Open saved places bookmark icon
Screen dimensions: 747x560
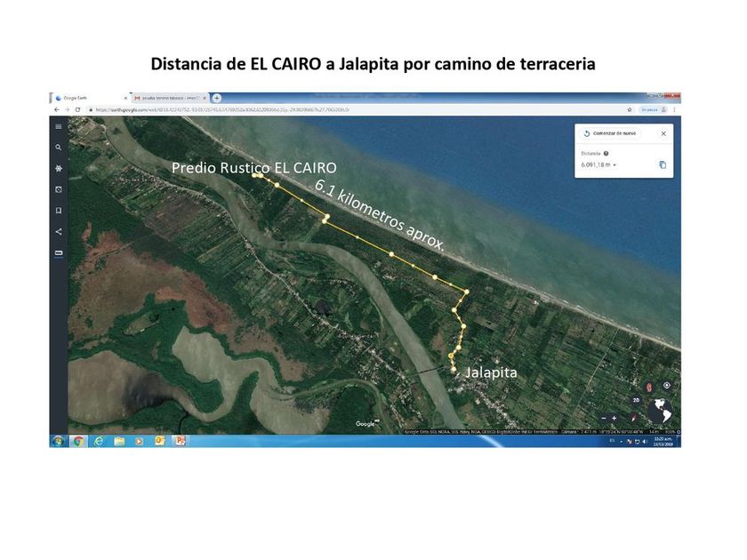[x=59, y=211]
